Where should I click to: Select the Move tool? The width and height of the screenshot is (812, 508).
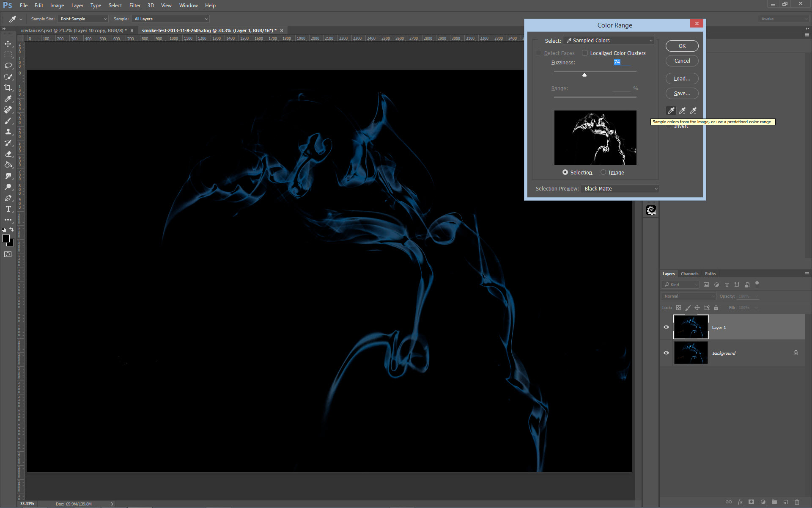coord(8,44)
